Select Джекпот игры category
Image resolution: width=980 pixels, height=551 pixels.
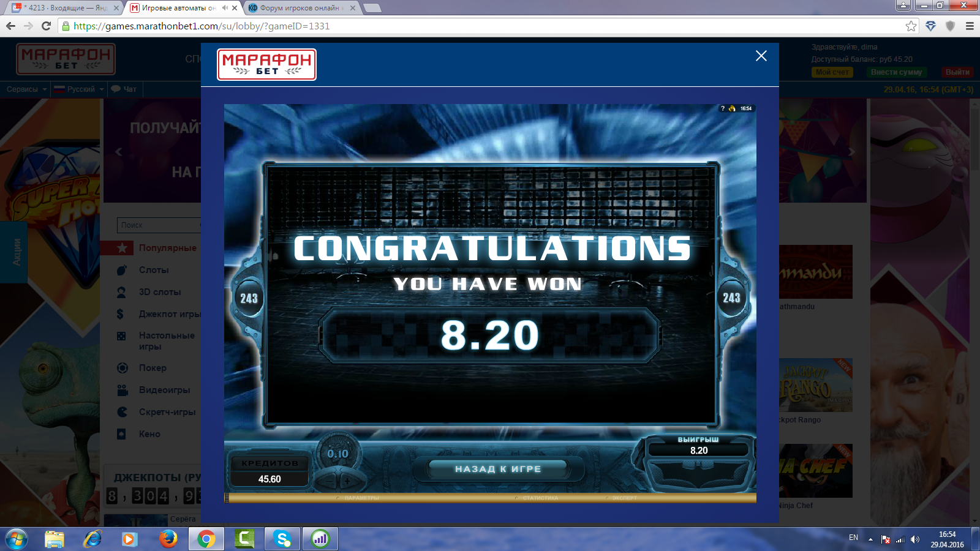click(x=170, y=314)
